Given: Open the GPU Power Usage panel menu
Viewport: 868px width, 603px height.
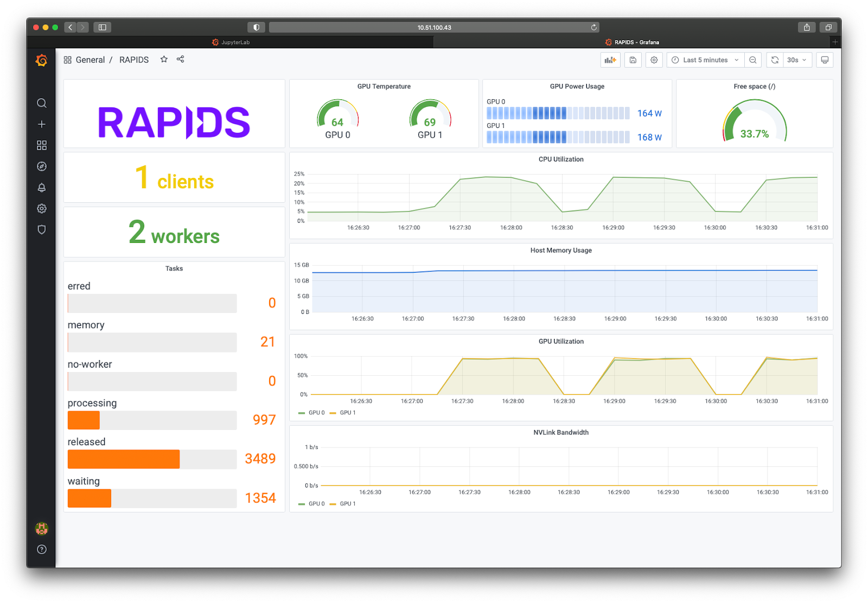Looking at the screenshot, I should (577, 87).
